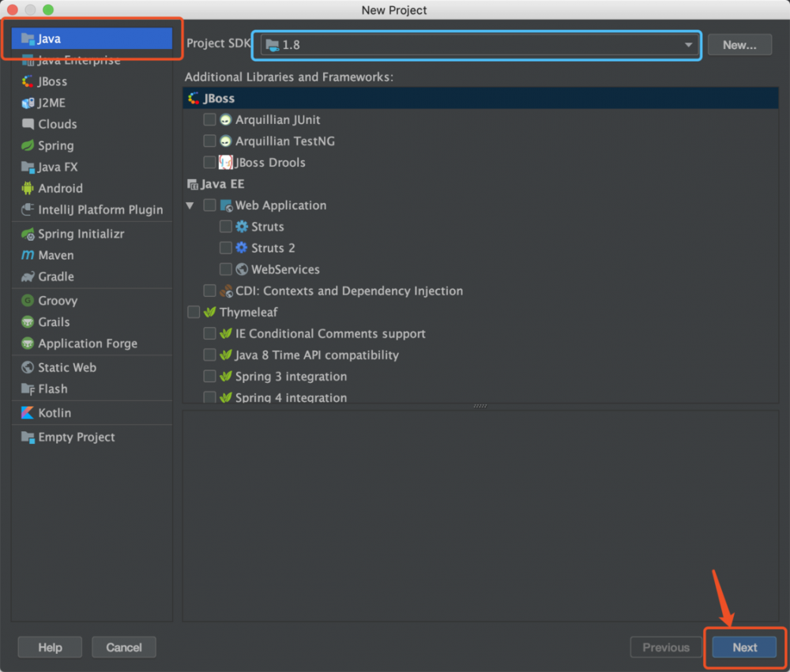Collapse the Web Application tree node

point(190,205)
